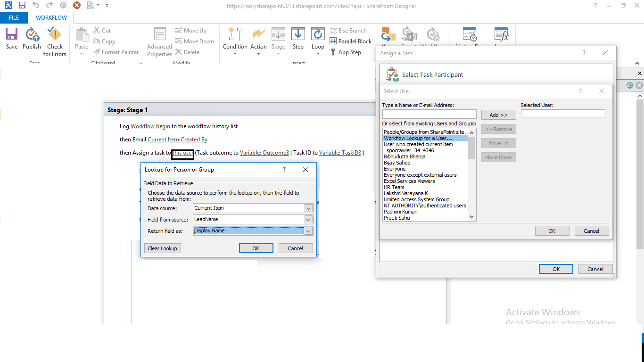Click the Copy command
This screenshot has width=644, height=362.
click(104, 41)
